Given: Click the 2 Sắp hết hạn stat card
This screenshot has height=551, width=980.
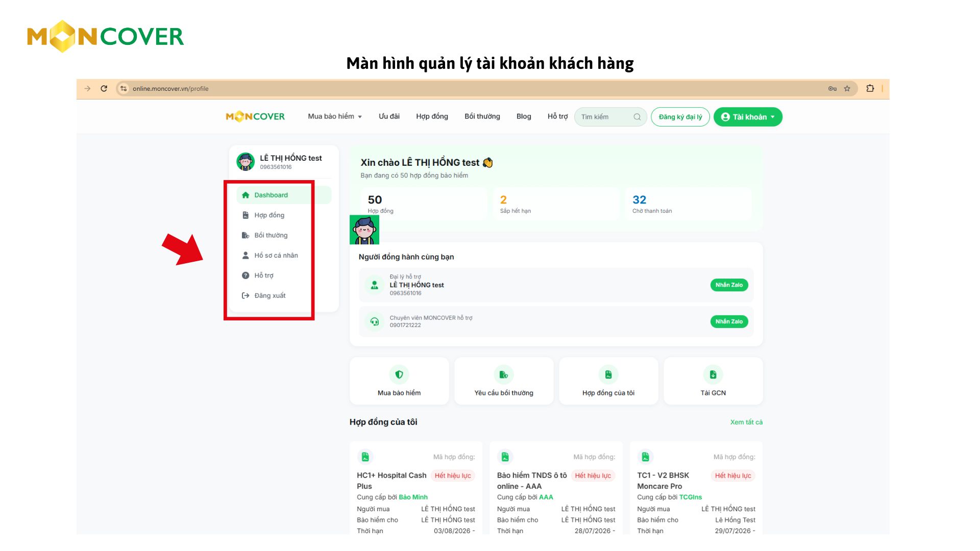Looking at the screenshot, I should click(x=555, y=204).
